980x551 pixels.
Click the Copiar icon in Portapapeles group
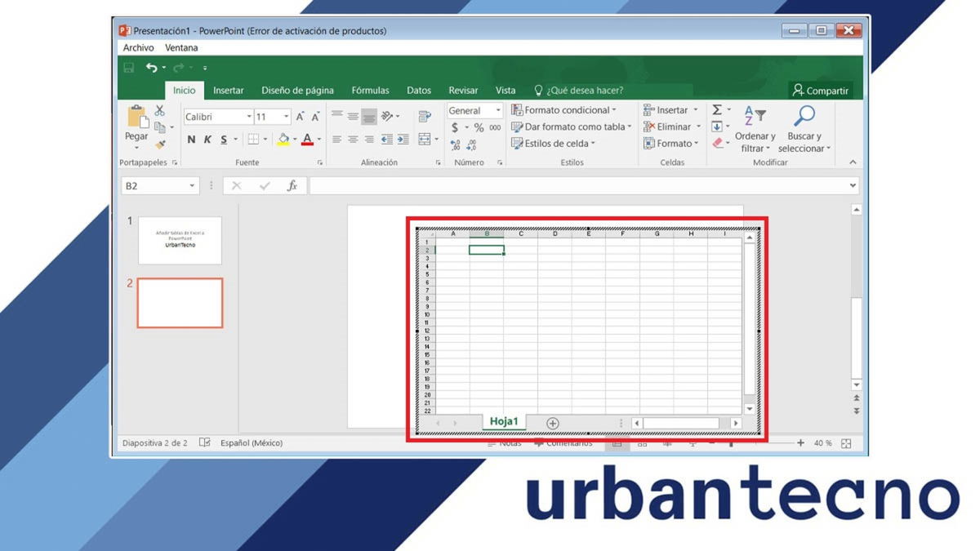160,126
